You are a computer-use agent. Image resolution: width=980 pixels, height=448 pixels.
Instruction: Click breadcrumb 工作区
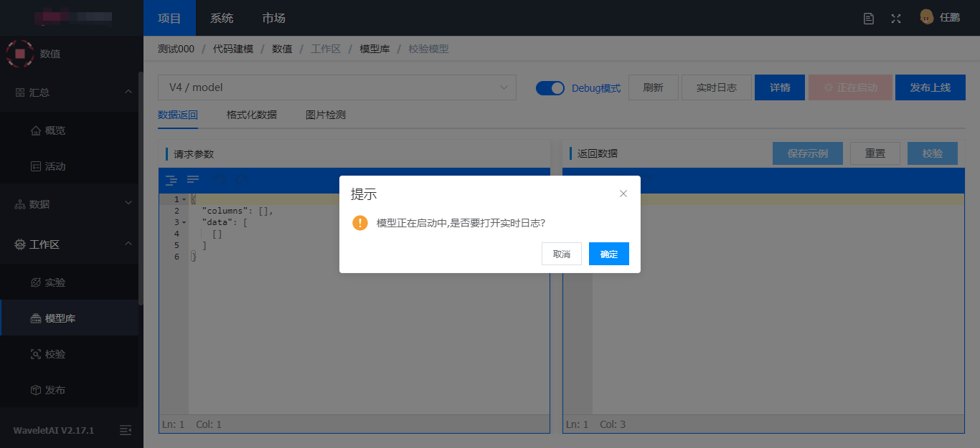tap(326, 49)
